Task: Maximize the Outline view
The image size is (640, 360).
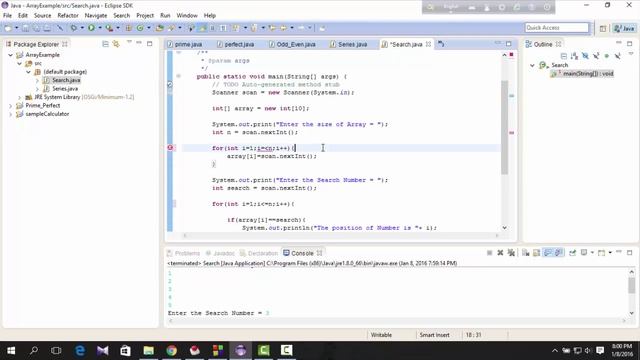Action: point(630,43)
